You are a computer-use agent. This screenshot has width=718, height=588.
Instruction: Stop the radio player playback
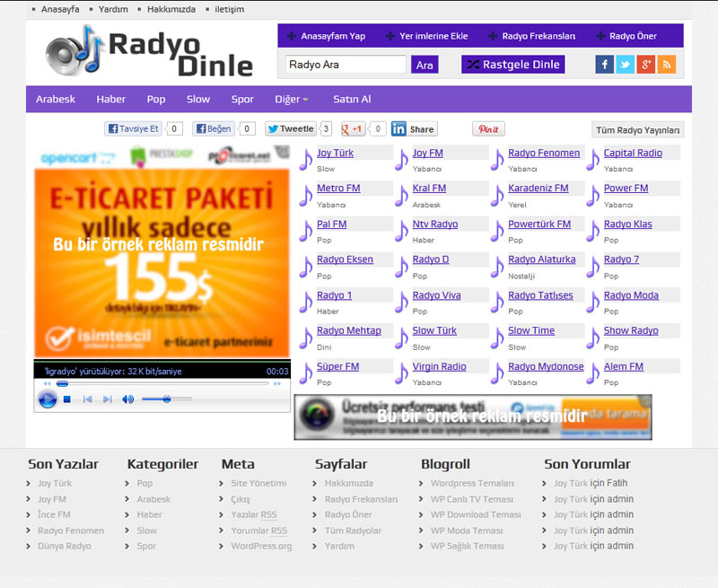click(66, 399)
